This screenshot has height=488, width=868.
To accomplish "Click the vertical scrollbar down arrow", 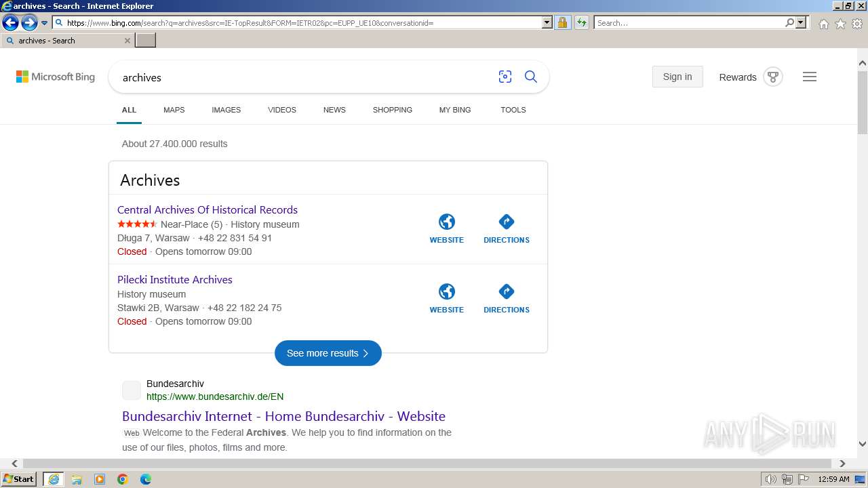I will point(863,445).
